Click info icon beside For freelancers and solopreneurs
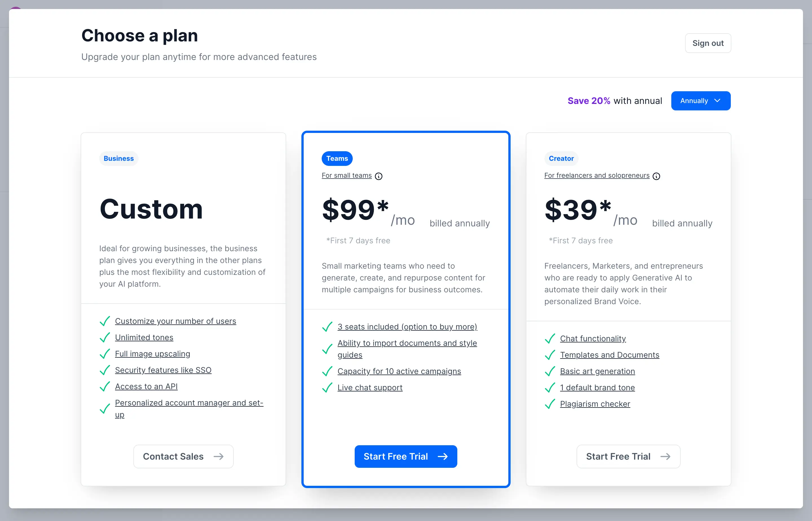This screenshot has height=521, width=812. point(656,176)
